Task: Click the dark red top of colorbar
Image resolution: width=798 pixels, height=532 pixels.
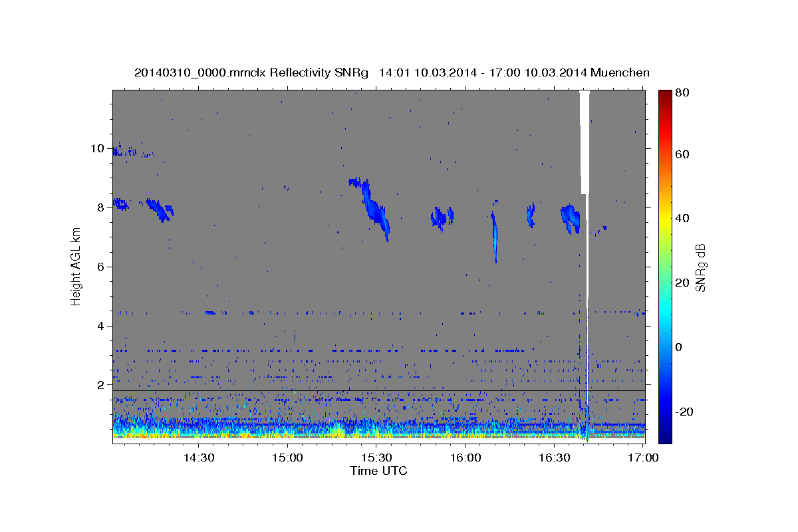Action: (x=664, y=94)
